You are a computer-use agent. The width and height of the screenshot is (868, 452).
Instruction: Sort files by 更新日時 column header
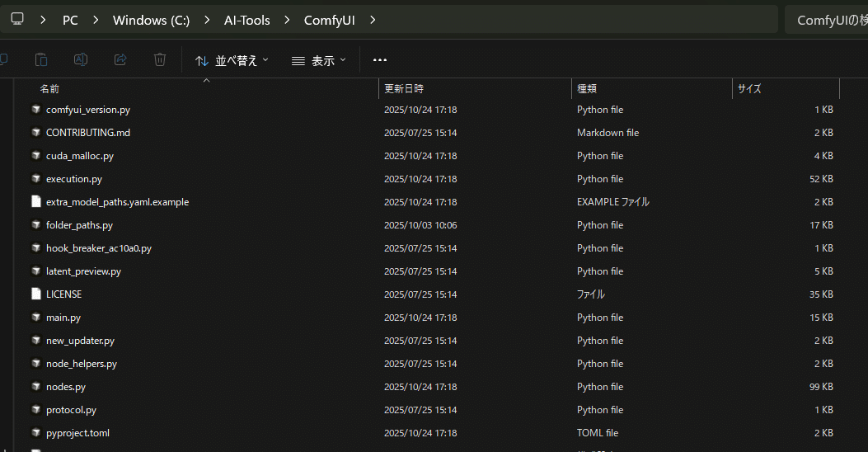pos(404,88)
